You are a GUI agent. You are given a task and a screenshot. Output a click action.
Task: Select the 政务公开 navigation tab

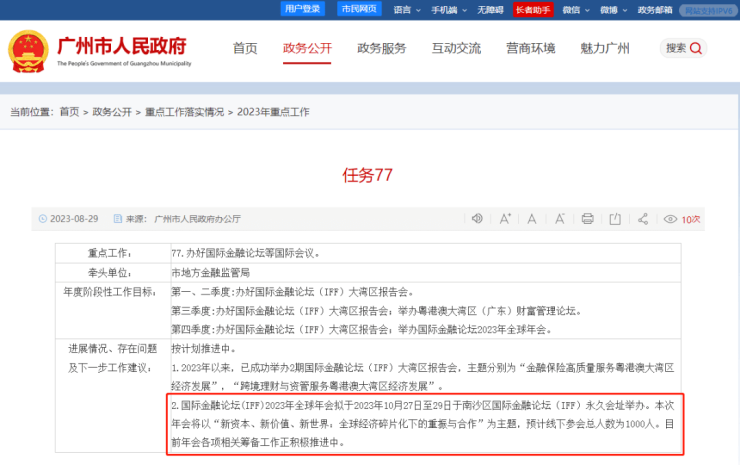point(307,48)
